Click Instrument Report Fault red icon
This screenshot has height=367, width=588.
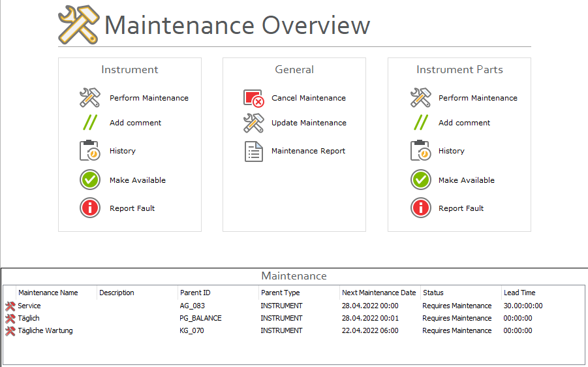(x=90, y=208)
